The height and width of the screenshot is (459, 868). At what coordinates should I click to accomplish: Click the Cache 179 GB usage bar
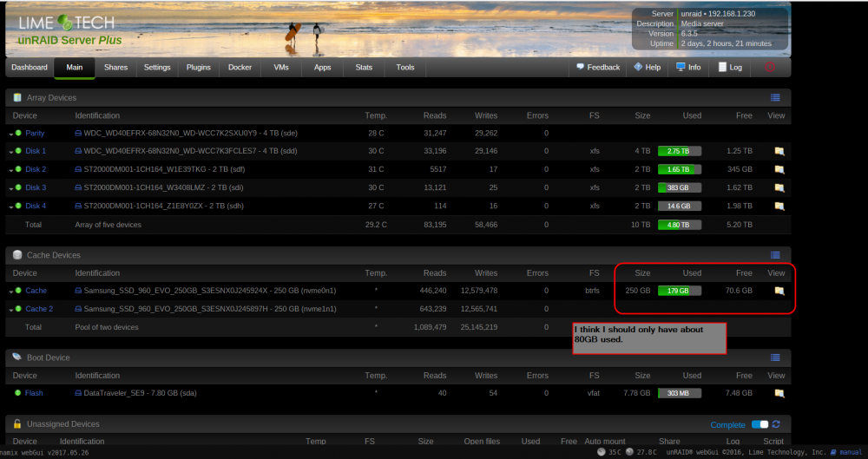click(x=680, y=291)
